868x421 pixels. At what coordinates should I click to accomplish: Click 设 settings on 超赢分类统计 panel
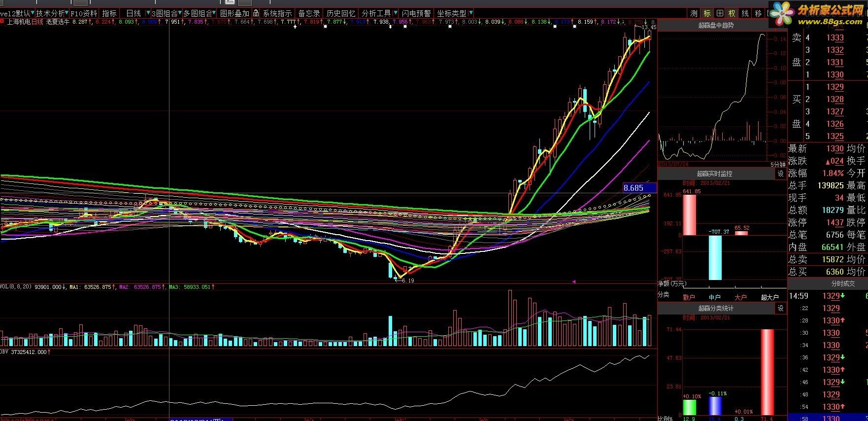pyautogui.click(x=780, y=308)
